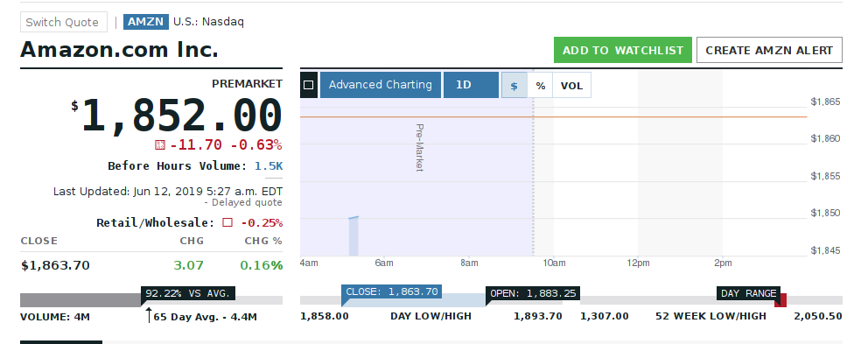Click the Retail/Wholesale red square icon
This screenshot has height=344, width=868.
click(227, 222)
